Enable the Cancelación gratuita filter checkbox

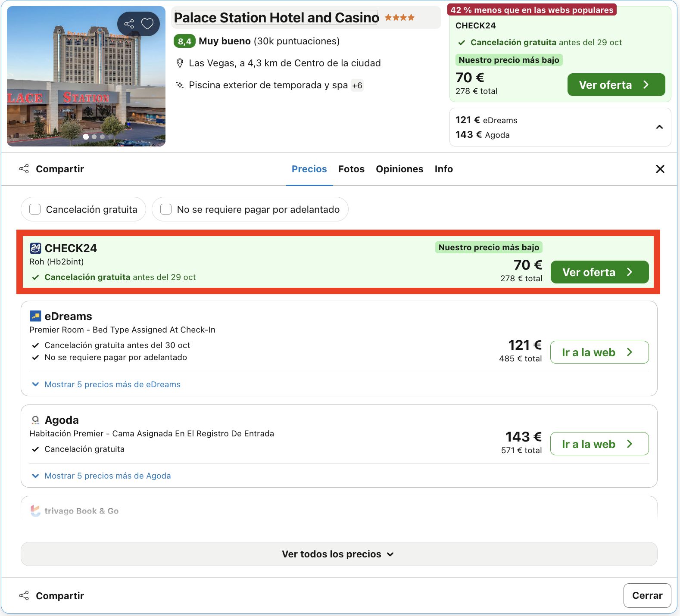[35, 209]
